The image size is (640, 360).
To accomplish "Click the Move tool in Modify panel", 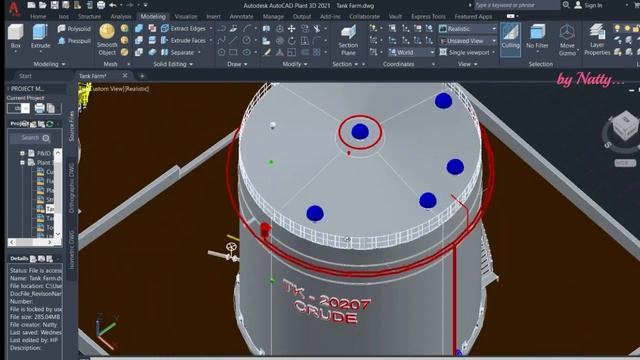I will pyautogui.click(x=291, y=29).
